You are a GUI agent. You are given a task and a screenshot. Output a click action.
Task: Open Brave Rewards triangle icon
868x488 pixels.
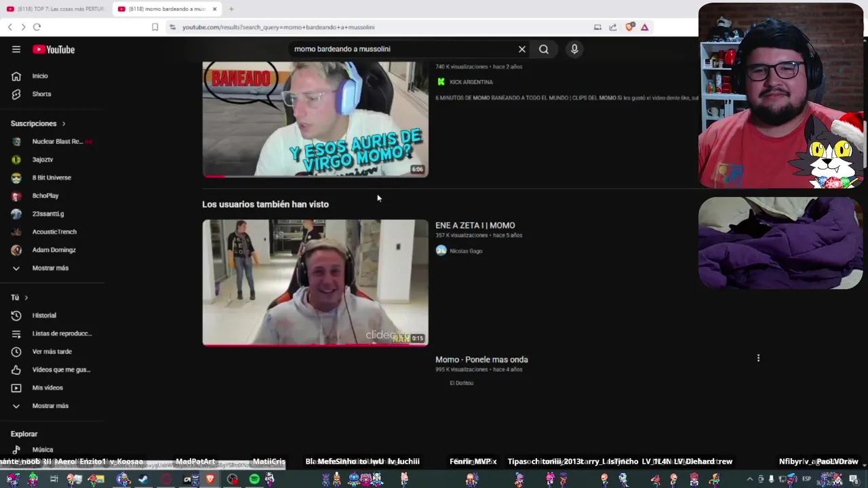(x=644, y=27)
